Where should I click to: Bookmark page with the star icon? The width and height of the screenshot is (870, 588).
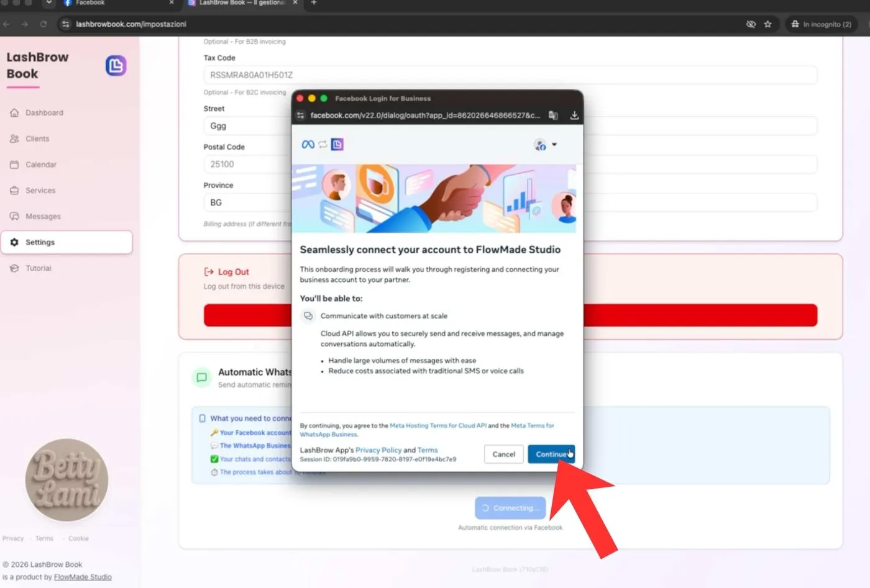coord(768,24)
